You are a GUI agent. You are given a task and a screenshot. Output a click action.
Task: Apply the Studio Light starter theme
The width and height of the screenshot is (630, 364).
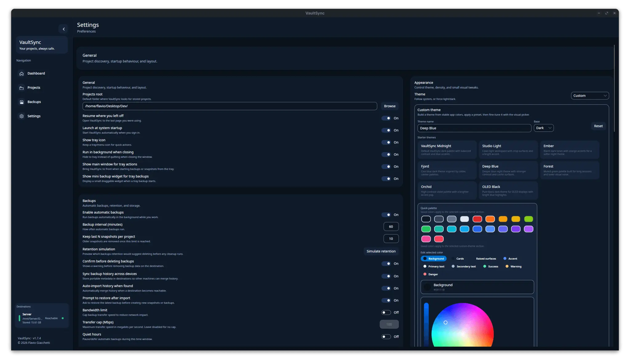coord(508,150)
